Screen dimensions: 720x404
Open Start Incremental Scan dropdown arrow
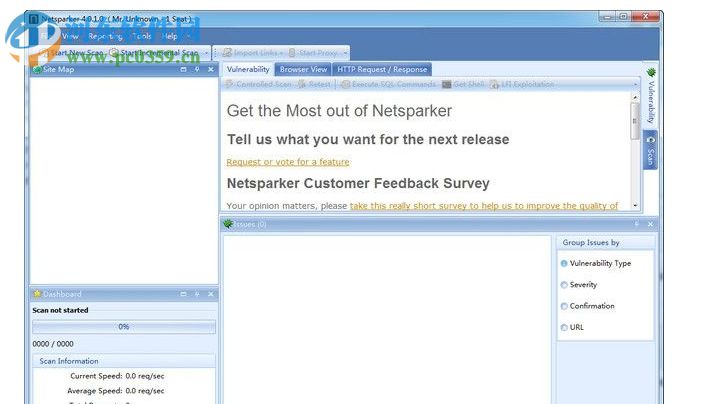click(206, 53)
